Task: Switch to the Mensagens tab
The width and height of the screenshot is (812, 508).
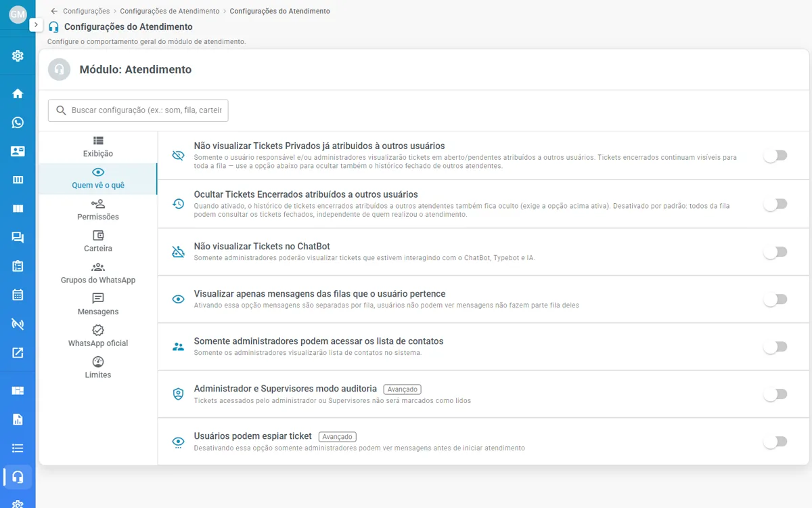Action: point(98,305)
